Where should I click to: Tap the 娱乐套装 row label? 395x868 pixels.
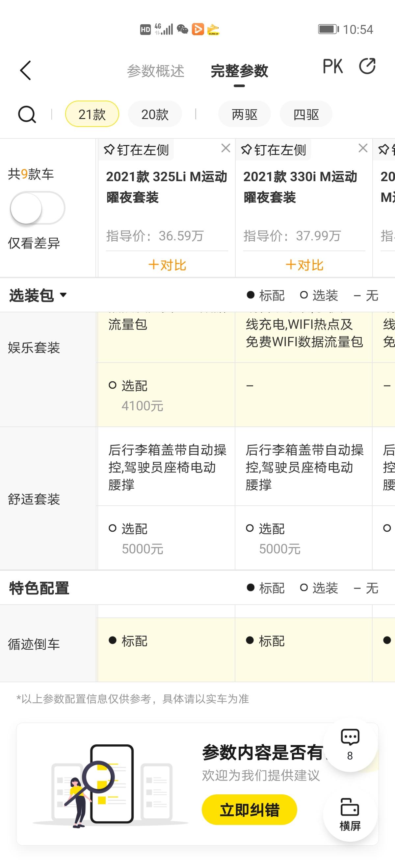[x=34, y=348]
